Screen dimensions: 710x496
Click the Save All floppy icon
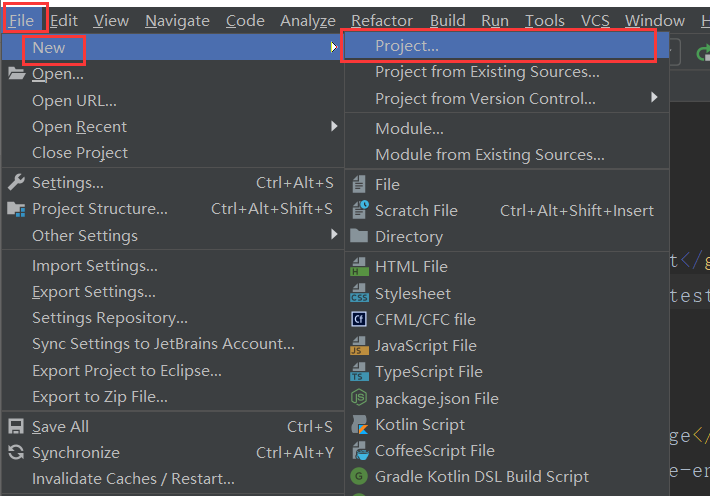[x=16, y=427]
